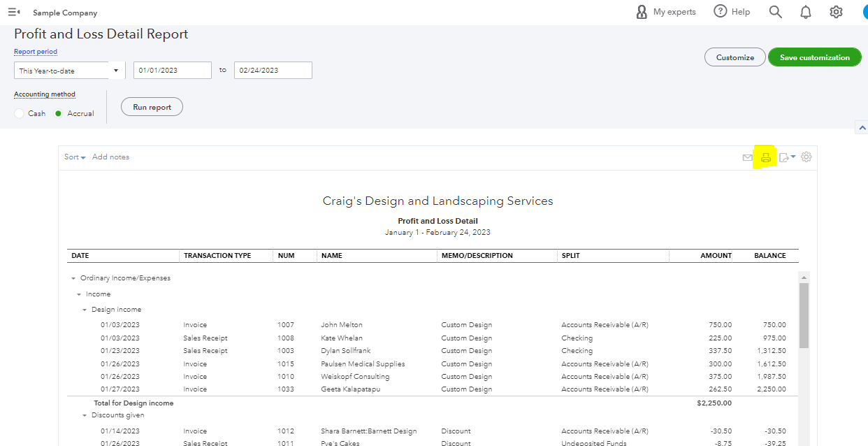The height and width of the screenshot is (446, 868).
Task: Open the report settings gear icon
Action: pos(806,157)
